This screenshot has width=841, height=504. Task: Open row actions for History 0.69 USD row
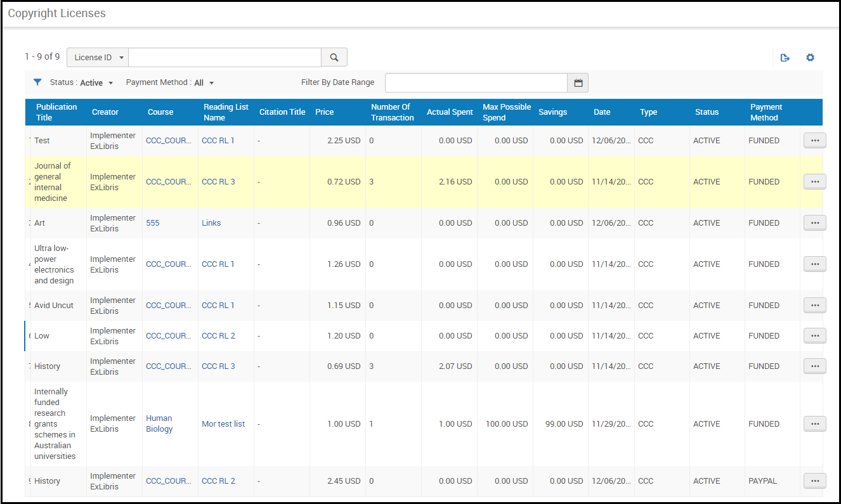[815, 366]
